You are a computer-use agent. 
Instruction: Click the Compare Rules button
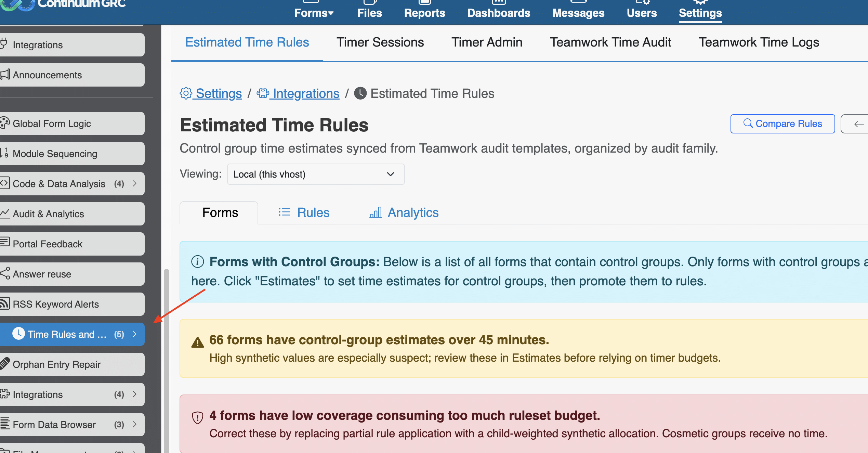[x=782, y=124]
